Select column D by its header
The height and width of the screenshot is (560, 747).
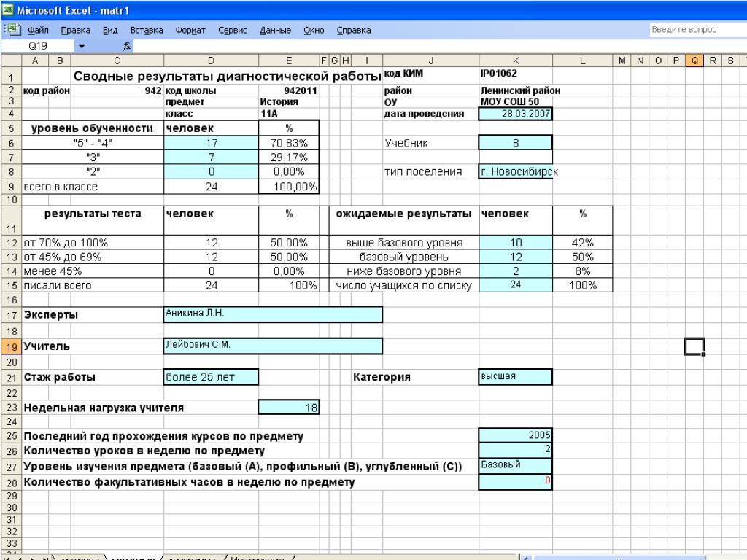point(211,61)
